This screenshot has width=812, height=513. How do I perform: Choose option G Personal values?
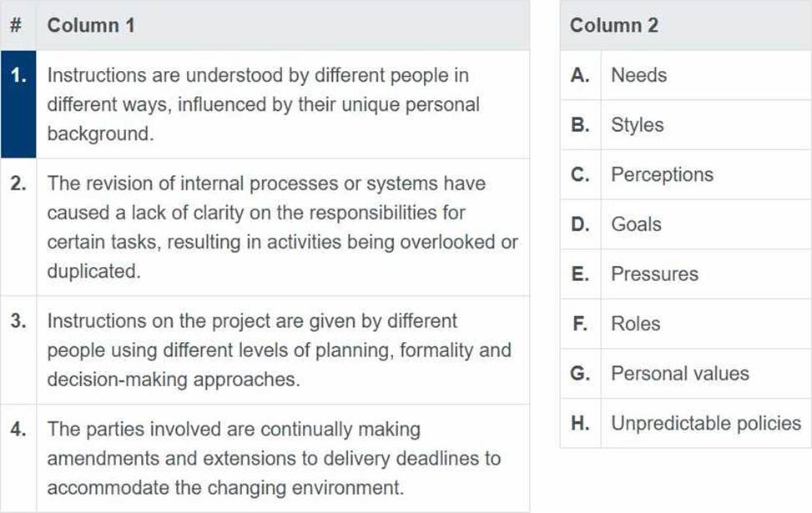click(686, 373)
